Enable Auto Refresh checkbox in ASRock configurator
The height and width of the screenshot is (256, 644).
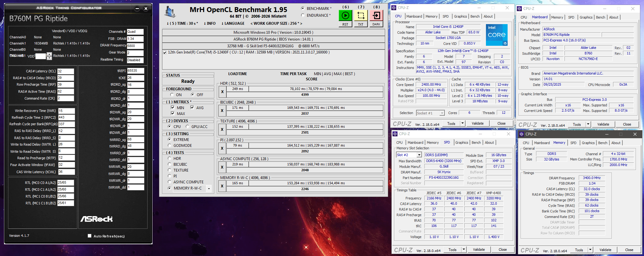point(89,236)
